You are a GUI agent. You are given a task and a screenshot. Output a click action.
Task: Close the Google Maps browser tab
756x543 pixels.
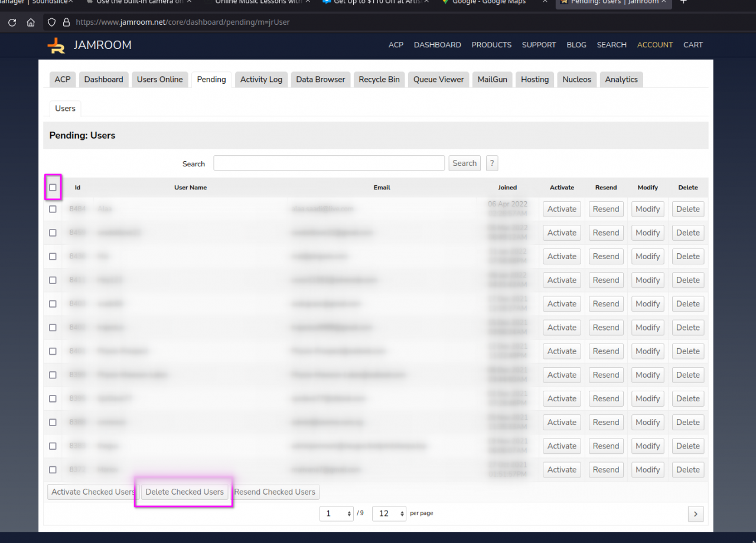click(545, 2)
